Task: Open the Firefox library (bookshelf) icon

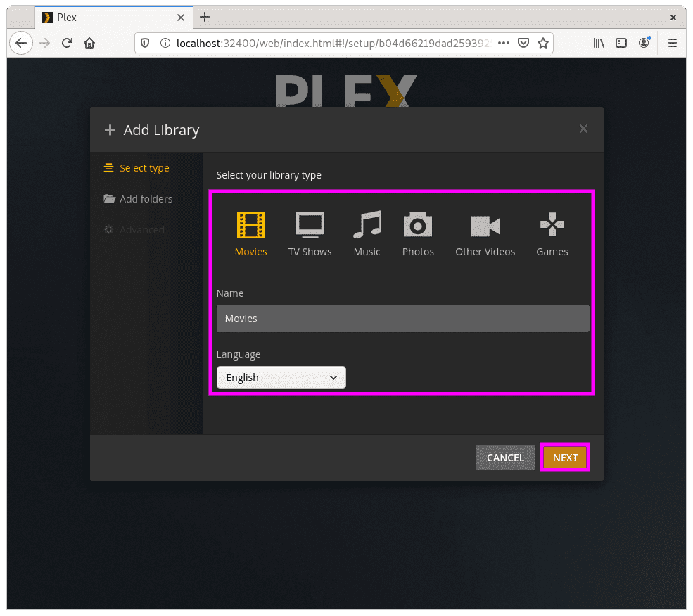Action: pyautogui.click(x=599, y=43)
